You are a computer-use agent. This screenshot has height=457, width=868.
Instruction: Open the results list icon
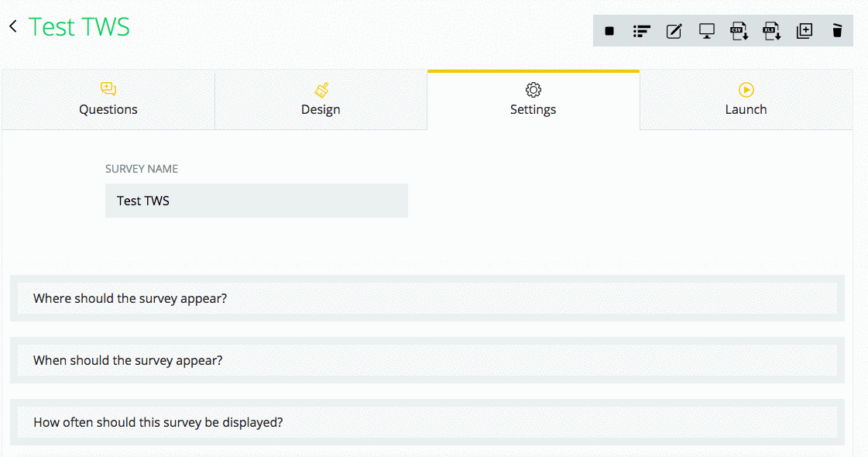point(641,31)
